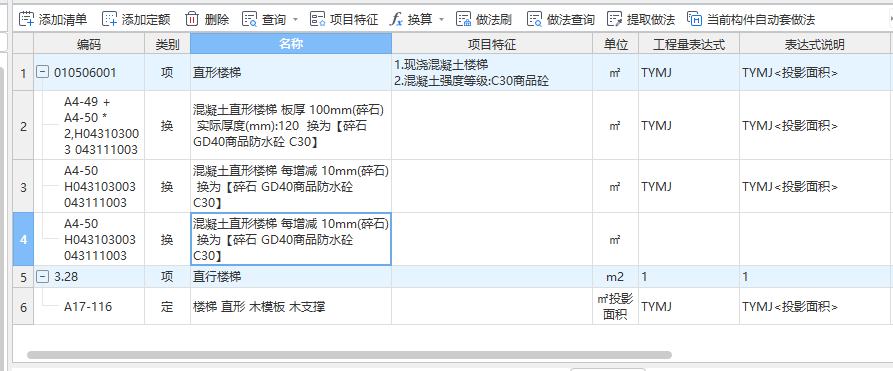
Task: Click the m2 unit cell in row 5
Action: [615, 277]
